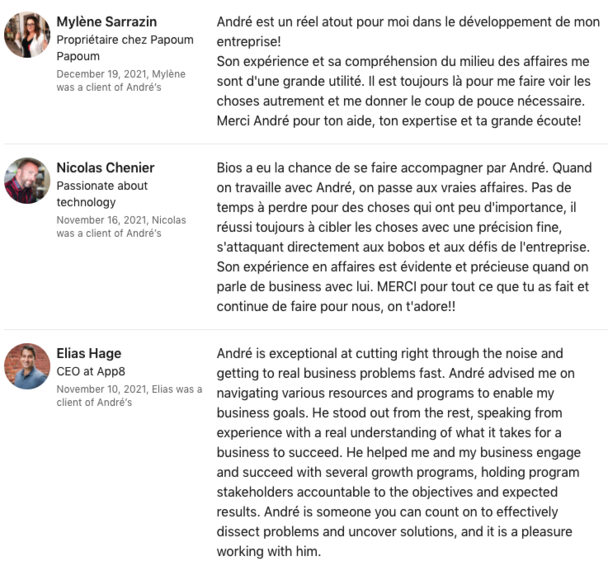Image resolution: width=608 pixels, height=561 pixels.
Task: Open Elias Hage's profile photo
Action: pos(27,366)
